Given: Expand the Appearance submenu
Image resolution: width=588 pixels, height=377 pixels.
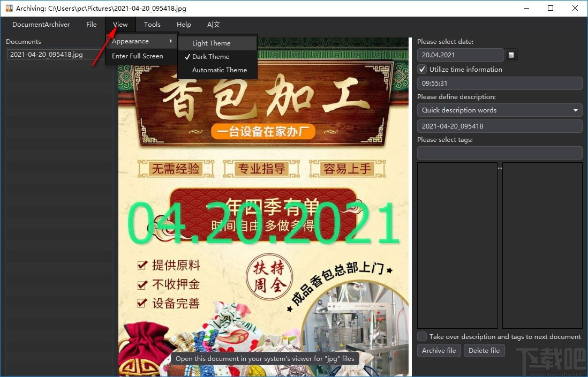Looking at the screenshot, I should (x=131, y=41).
